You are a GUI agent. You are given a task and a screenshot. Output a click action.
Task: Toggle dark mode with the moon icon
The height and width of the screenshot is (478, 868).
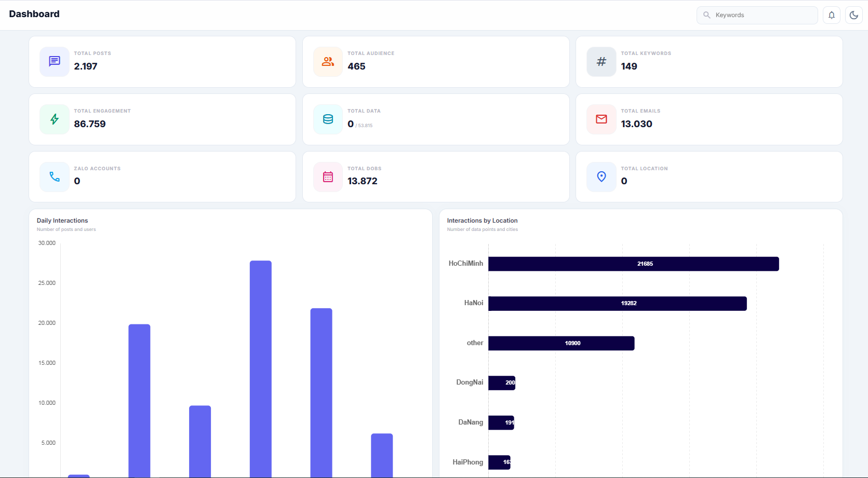coord(853,15)
